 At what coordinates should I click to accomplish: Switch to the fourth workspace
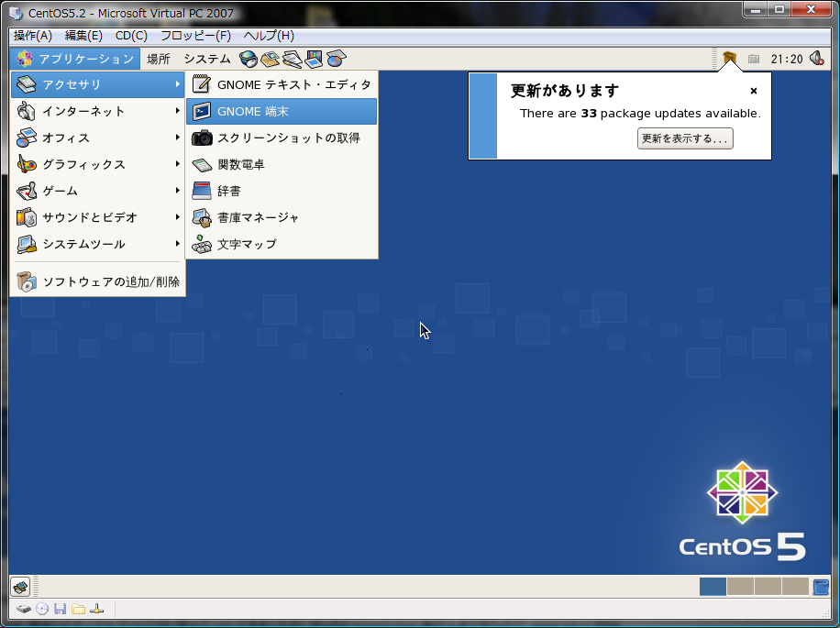click(795, 587)
